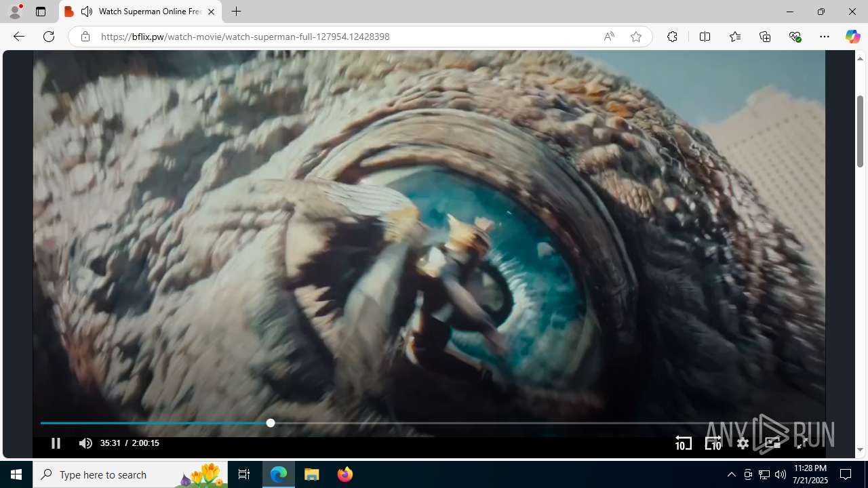Viewport: 868px width, 488px height.
Task: Minimize the Edge window
Action: tap(789, 12)
